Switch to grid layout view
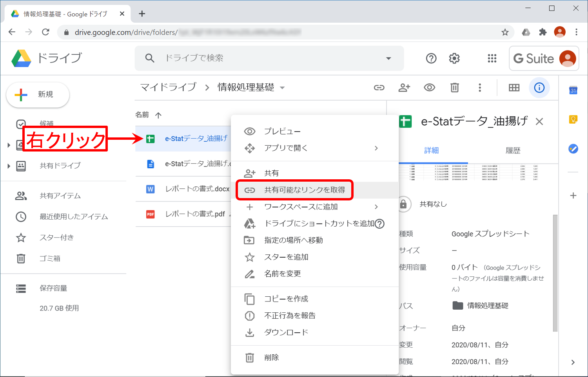Image resolution: width=588 pixels, height=377 pixels. click(514, 88)
